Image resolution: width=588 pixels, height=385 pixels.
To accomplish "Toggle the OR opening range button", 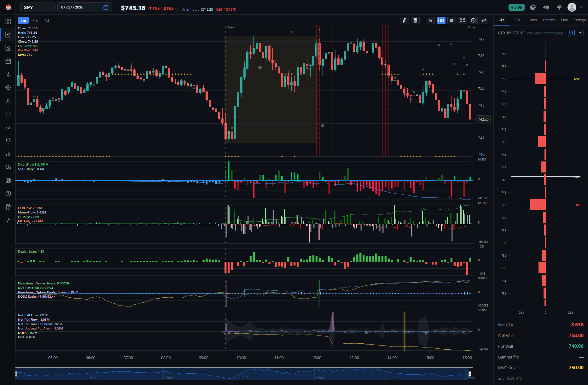I will [x=441, y=20].
